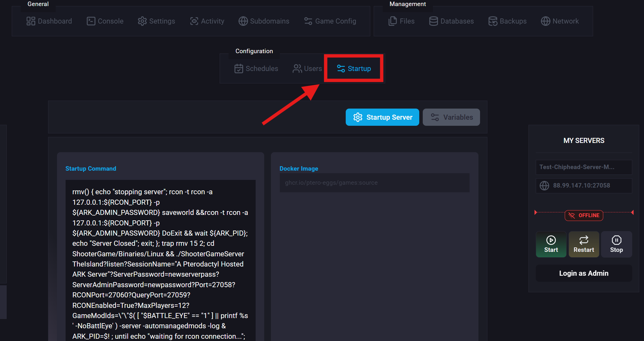Click the Databases cylinder icon
Image resolution: width=644 pixels, height=341 pixels.
[434, 21]
